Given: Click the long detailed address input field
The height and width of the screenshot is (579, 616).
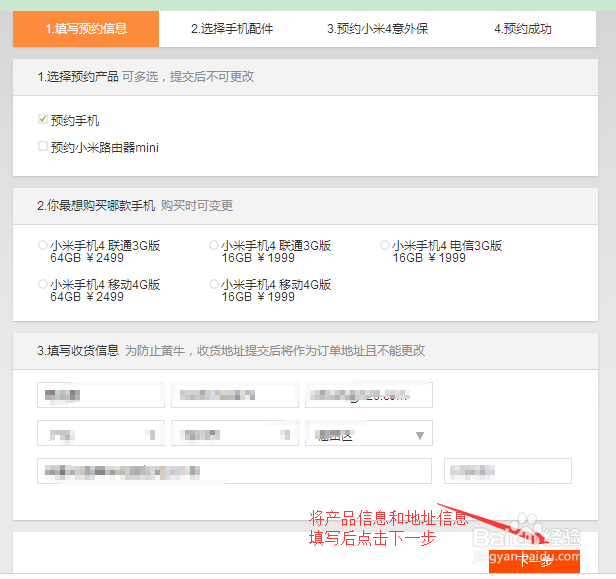Looking at the screenshot, I should pyautogui.click(x=235, y=471).
